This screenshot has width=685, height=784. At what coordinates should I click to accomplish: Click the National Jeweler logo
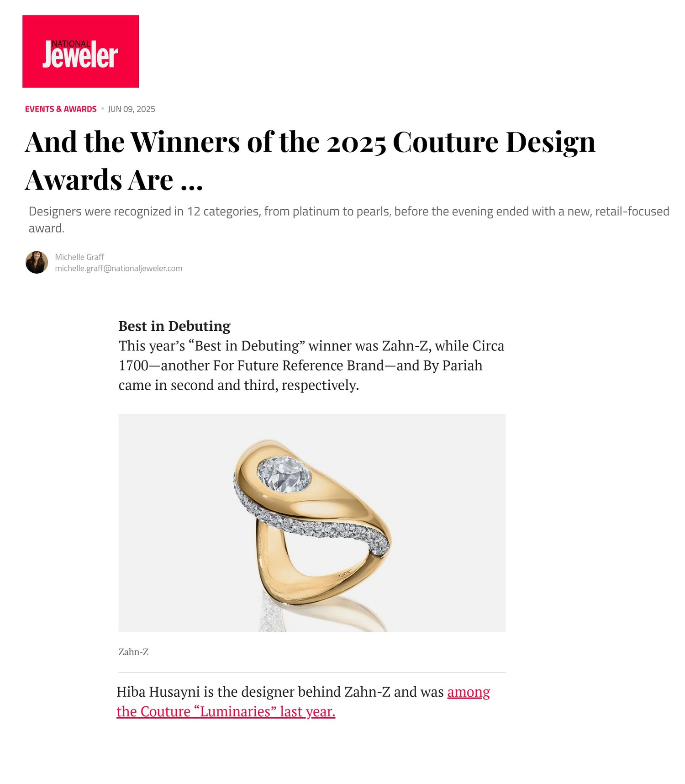(x=80, y=51)
